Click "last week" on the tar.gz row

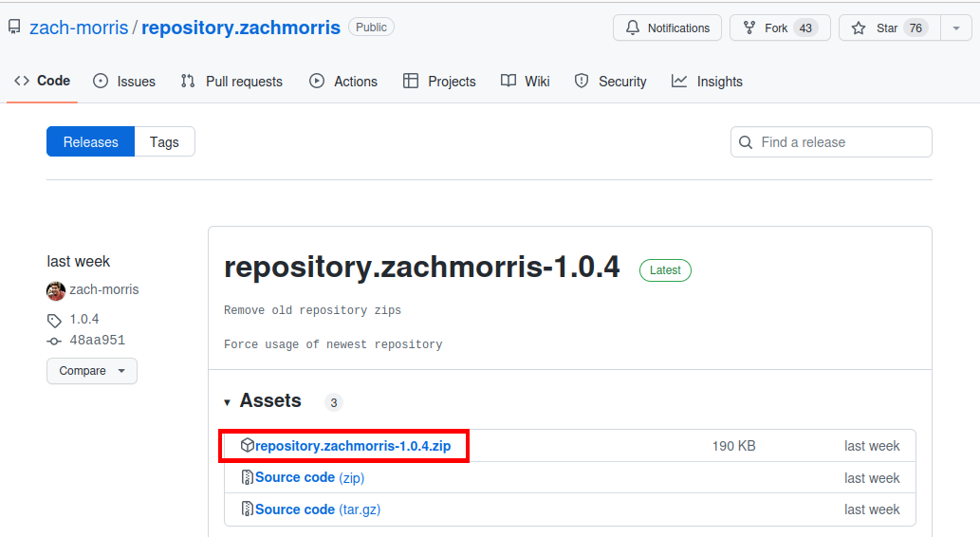pos(872,509)
